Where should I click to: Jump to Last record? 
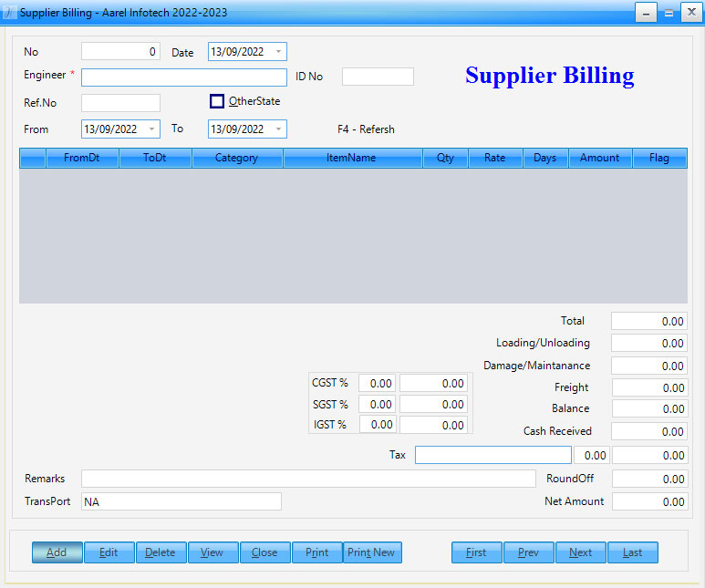pyautogui.click(x=633, y=552)
